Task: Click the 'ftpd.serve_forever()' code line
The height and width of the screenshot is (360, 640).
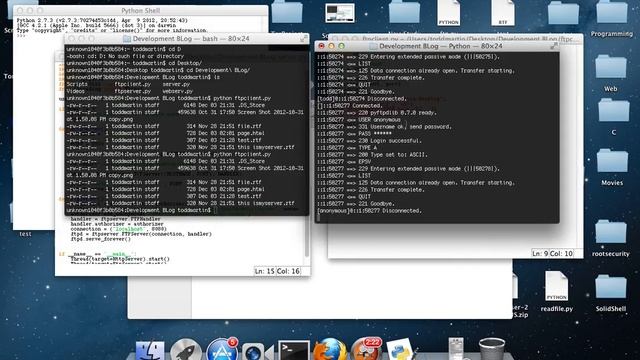Action: tap(100, 239)
